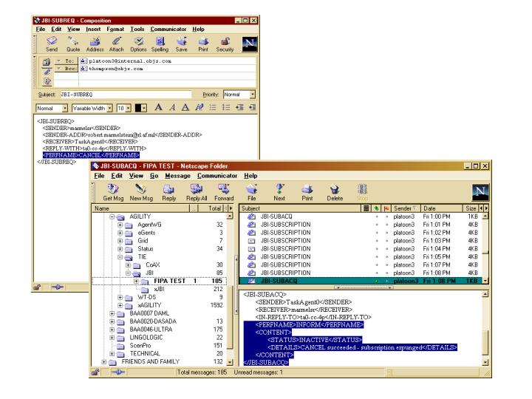Open the text color swatch picker
The height and width of the screenshot is (399, 532).
pyautogui.click(x=141, y=108)
